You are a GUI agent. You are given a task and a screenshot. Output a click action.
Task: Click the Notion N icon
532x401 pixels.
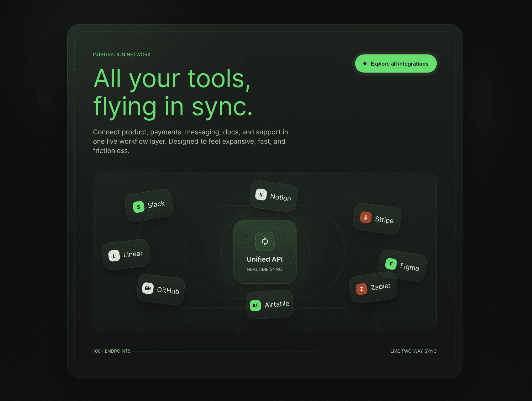tap(261, 195)
